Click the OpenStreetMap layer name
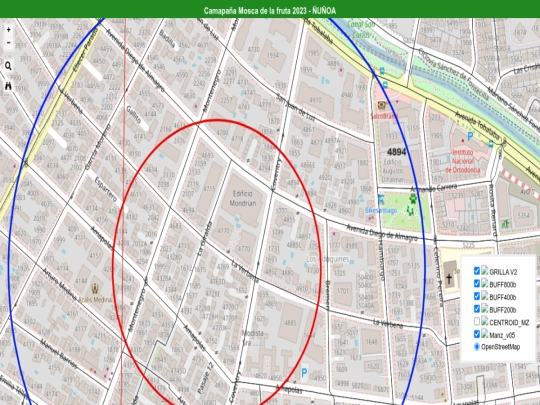The image size is (540, 405). [x=500, y=347]
